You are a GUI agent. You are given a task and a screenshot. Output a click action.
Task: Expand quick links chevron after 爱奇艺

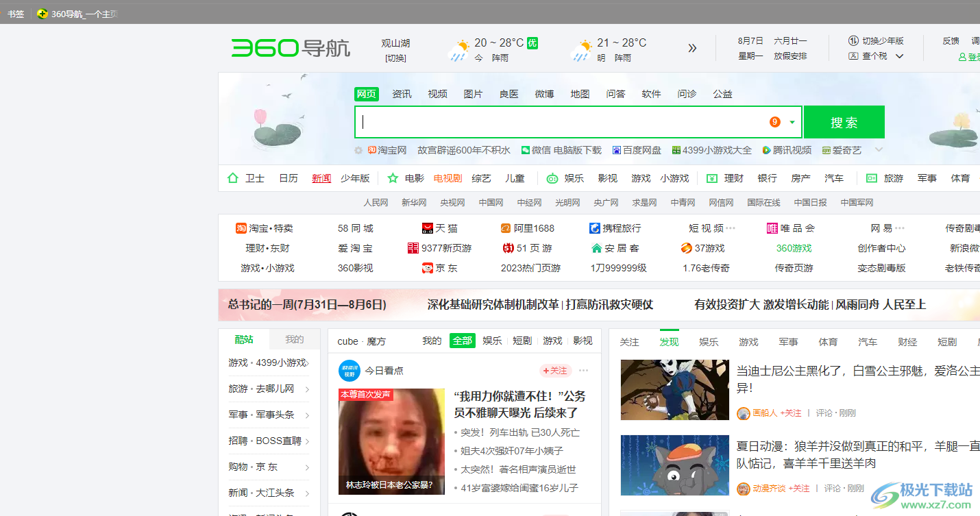click(879, 149)
